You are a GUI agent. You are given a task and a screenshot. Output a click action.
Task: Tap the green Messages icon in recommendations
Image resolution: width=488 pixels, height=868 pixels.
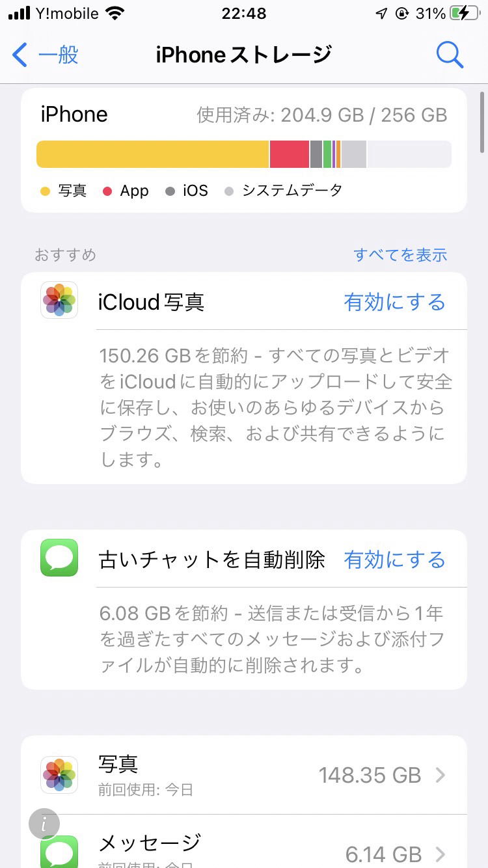point(59,558)
